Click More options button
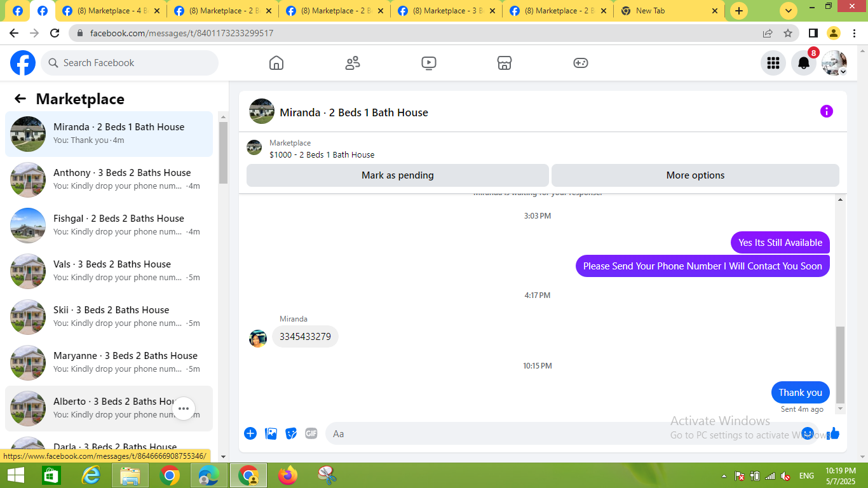The height and width of the screenshot is (488, 868). coord(695,175)
